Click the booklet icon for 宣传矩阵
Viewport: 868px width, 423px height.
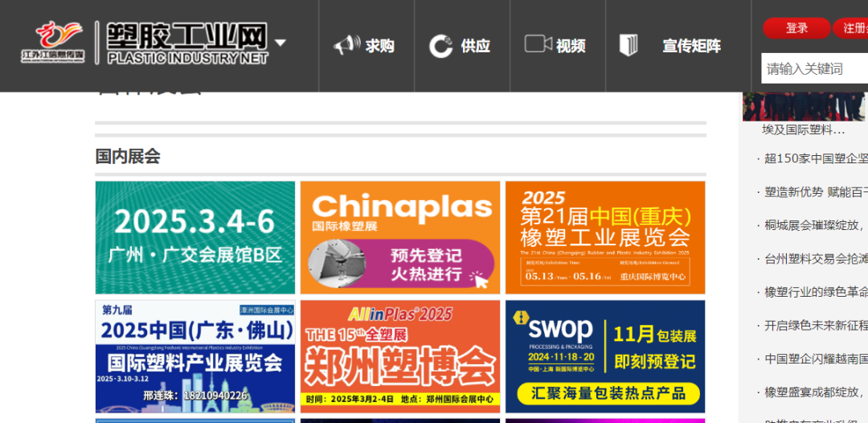(x=628, y=45)
